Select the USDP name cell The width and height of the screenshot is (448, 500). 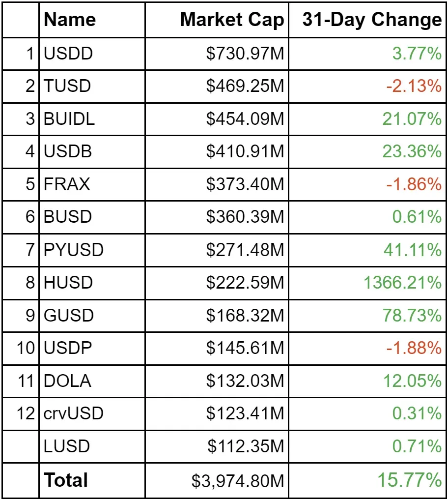[68, 348]
